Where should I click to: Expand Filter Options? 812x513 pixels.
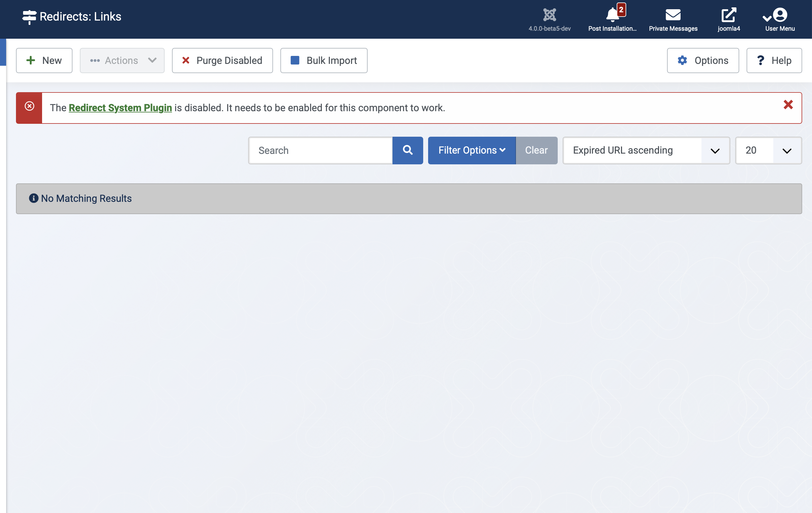coord(472,151)
